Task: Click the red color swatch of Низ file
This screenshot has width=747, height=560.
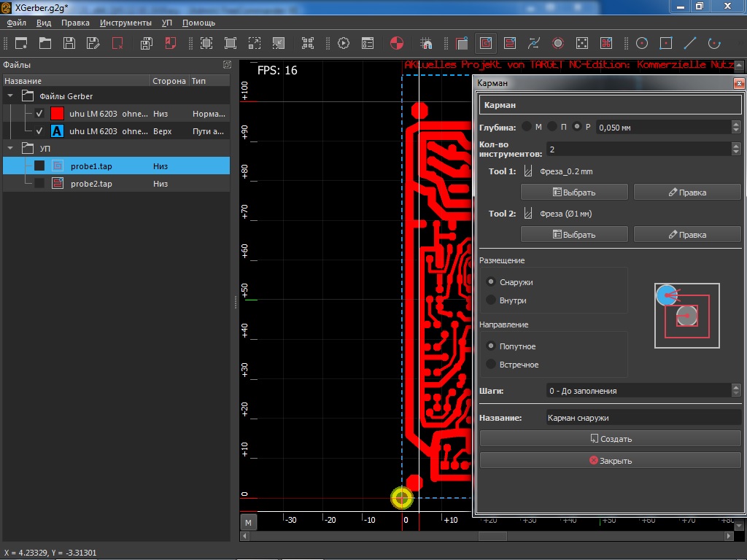Action: (x=57, y=113)
